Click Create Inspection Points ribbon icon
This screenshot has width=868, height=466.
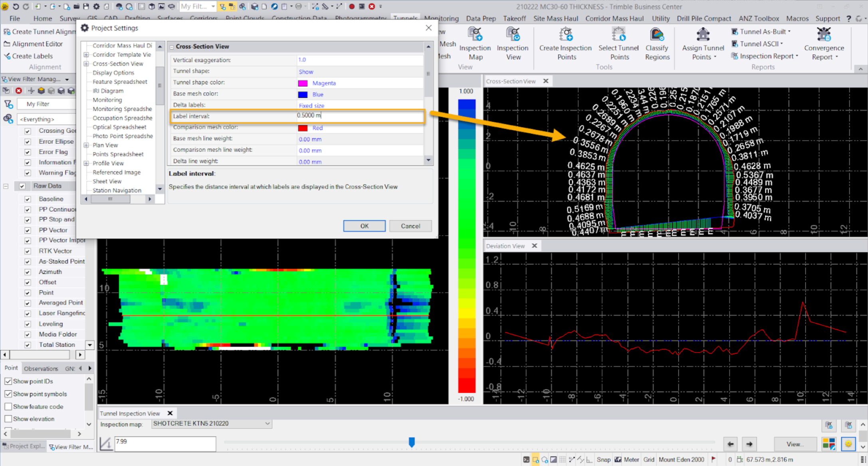565,44
